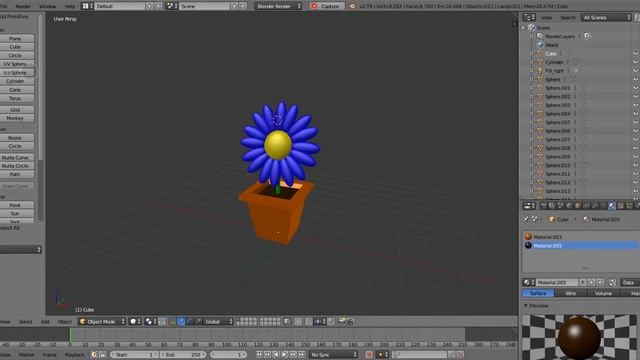
Task: Jump to the first frame
Action: click(x=259, y=355)
